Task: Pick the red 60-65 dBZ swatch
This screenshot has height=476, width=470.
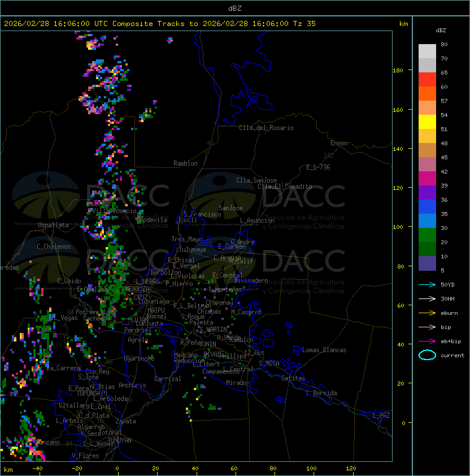Action: pyautogui.click(x=427, y=79)
